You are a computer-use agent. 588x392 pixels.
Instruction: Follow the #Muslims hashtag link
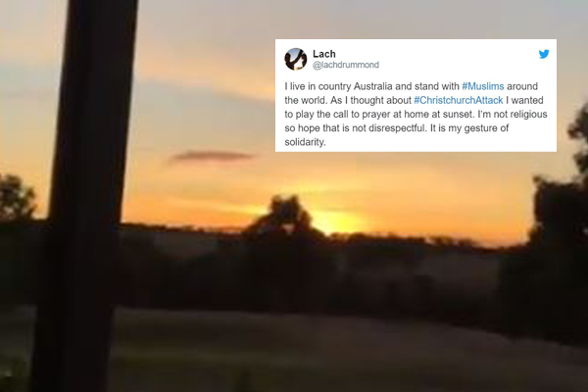click(x=482, y=86)
